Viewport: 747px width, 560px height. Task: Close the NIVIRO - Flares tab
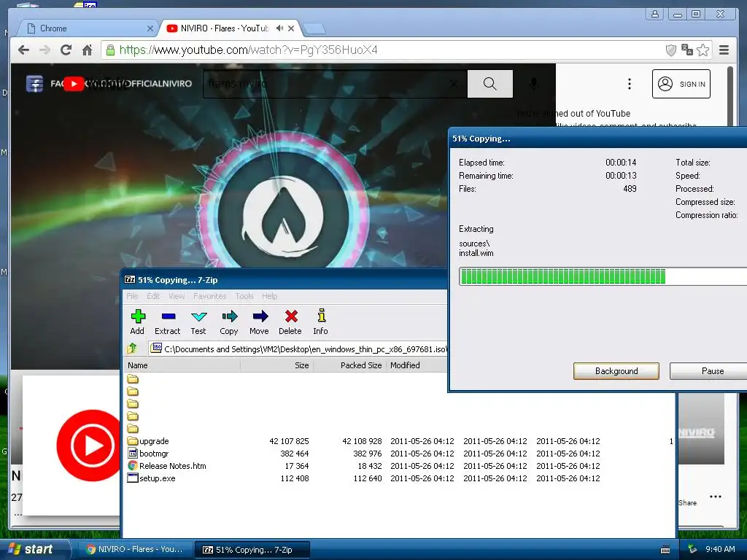291,28
